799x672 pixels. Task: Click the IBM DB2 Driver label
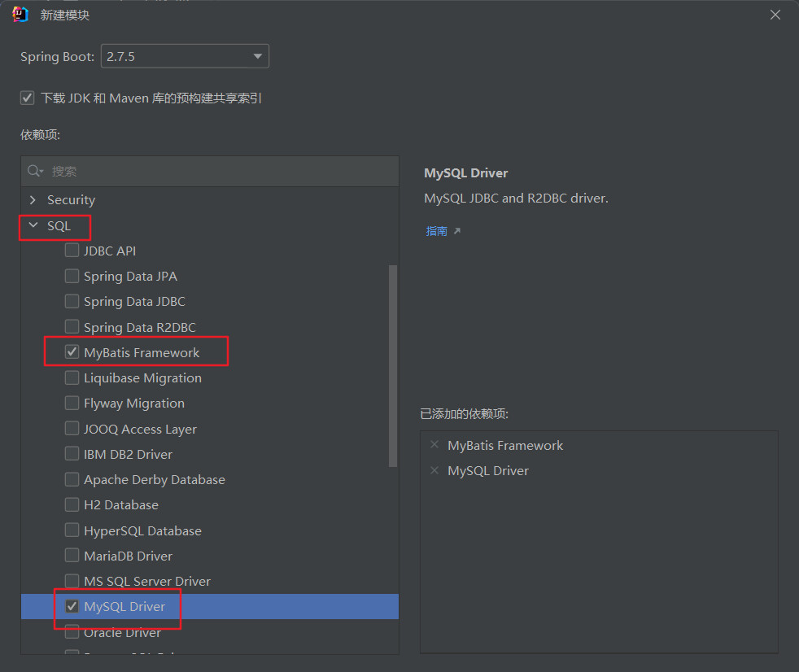pos(128,454)
